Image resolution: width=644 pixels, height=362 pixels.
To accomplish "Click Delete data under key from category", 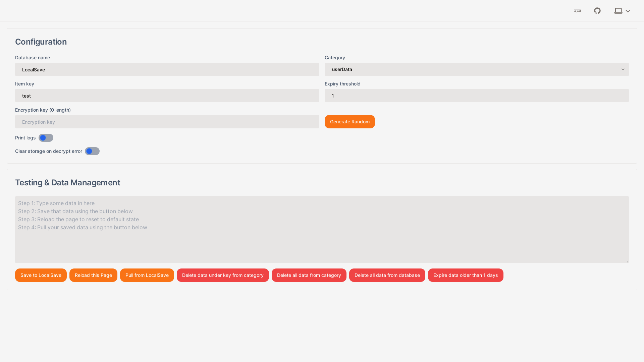I will click(223, 275).
